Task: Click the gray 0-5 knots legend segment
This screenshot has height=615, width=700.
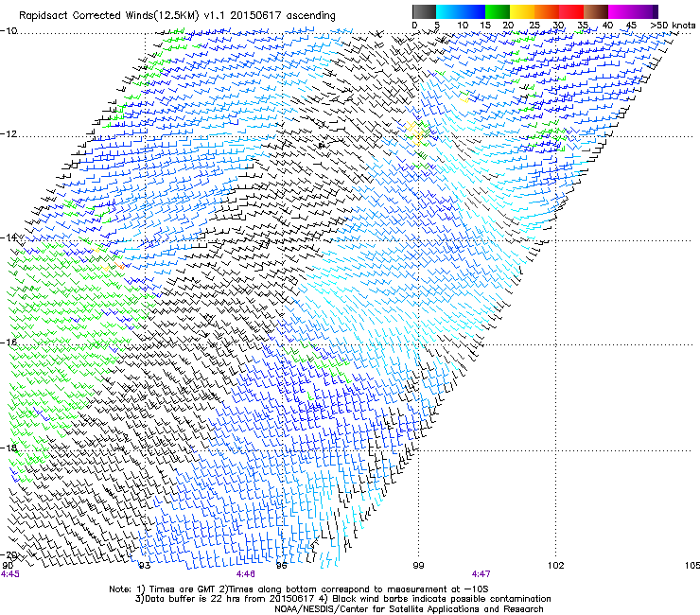Action: (424, 11)
